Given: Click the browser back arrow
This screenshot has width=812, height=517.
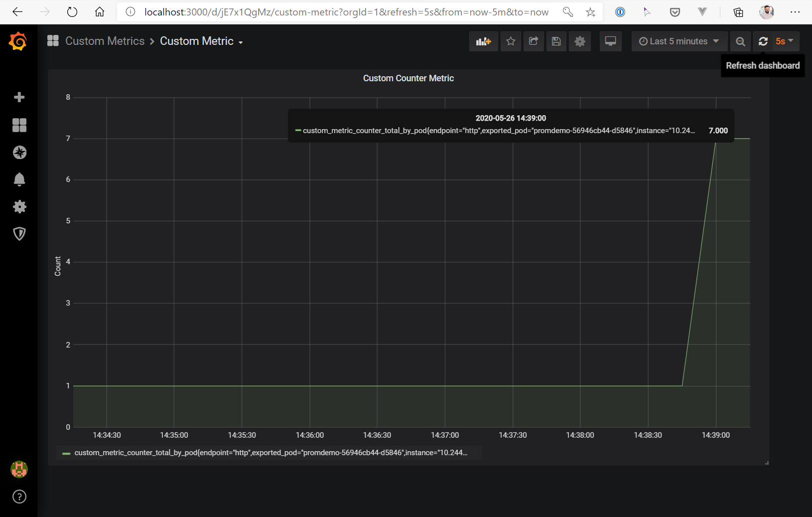Looking at the screenshot, I should point(17,12).
